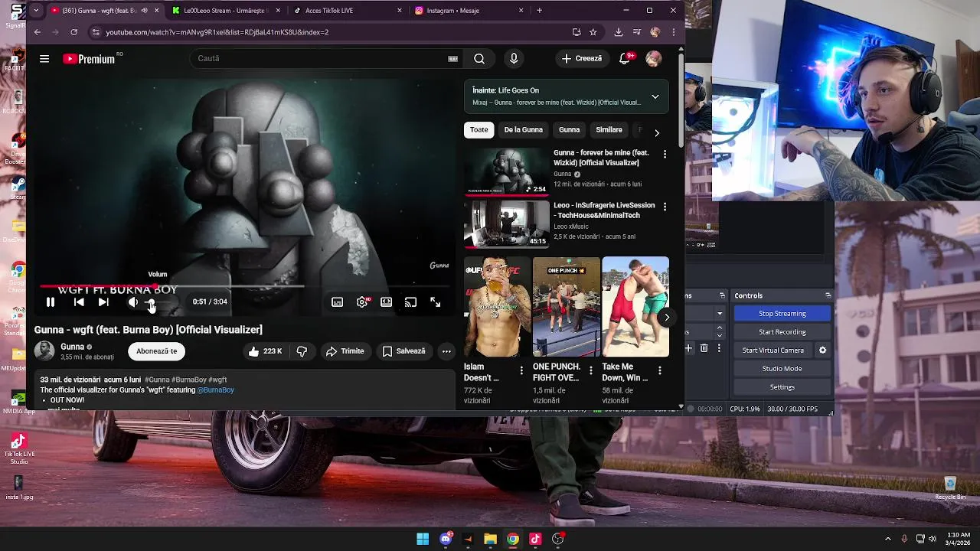Viewport: 980px width, 551px height.
Task: Switch to the Instagram Mesaje tab
Action: (x=469, y=11)
